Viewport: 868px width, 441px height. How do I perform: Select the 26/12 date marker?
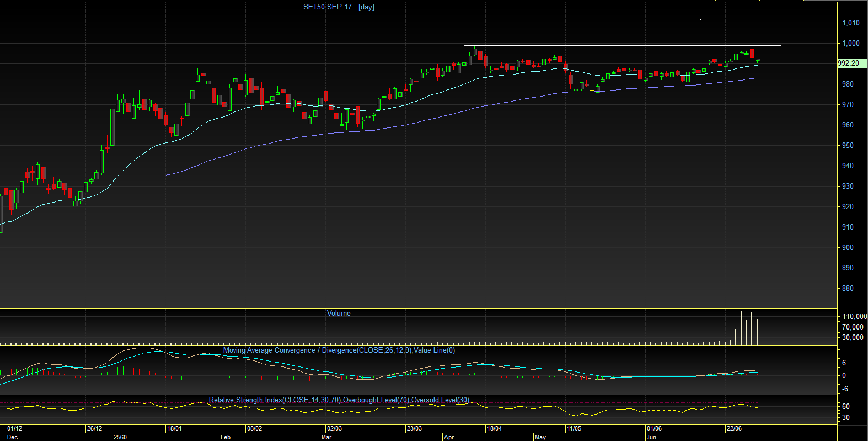[95, 428]
